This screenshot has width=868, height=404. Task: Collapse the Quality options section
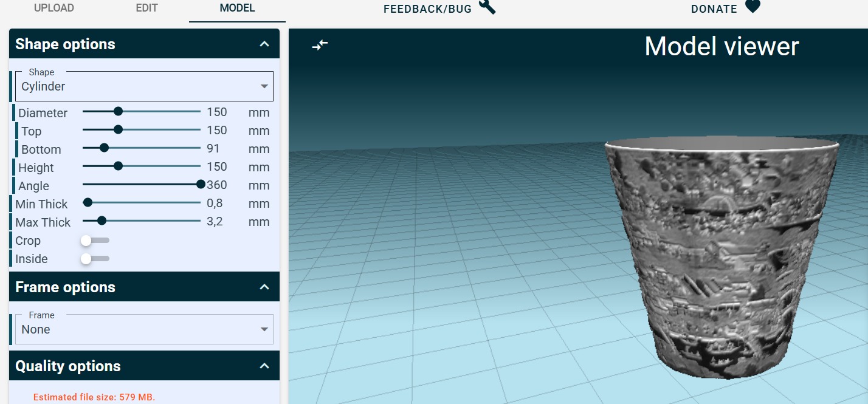pyautogui.click(x=264, y=366)
